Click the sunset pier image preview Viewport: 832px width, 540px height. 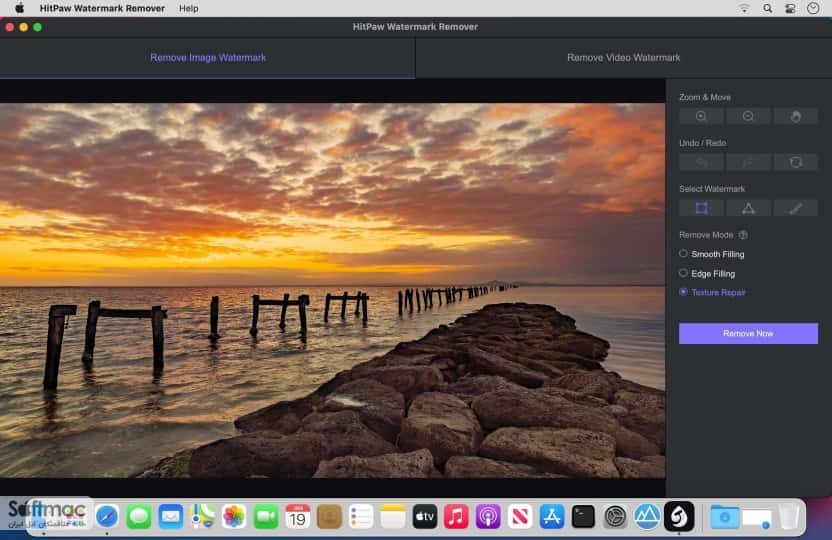click(x=332, y=290)
